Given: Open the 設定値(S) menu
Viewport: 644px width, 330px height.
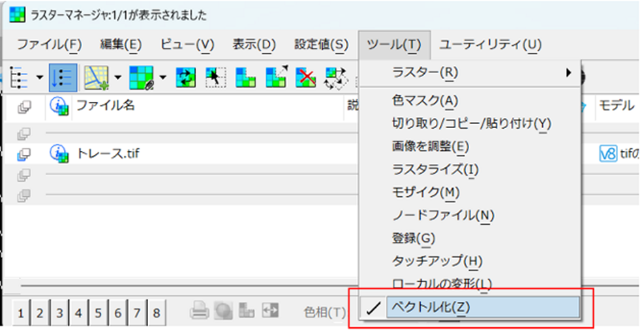Looking at the screenshot, I should point(321,44).
